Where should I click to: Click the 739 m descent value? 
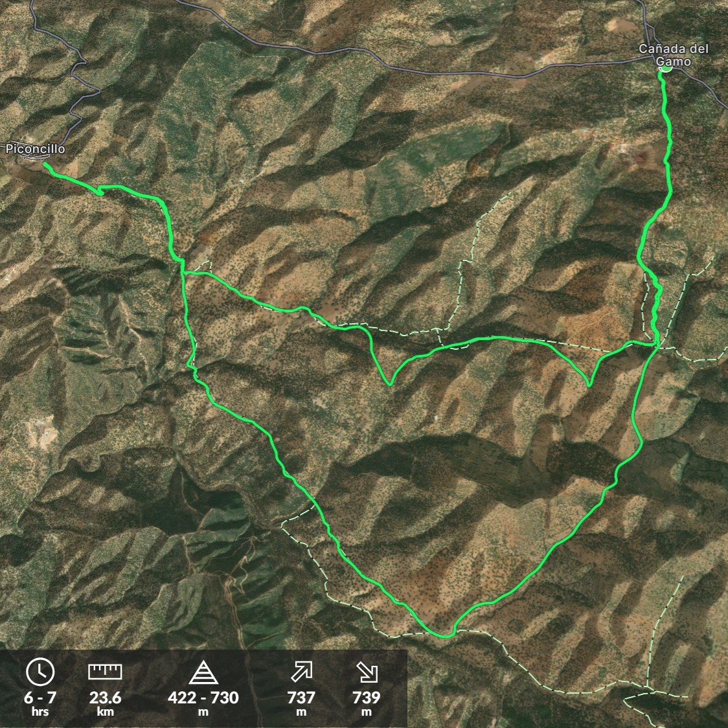(367, 702)
